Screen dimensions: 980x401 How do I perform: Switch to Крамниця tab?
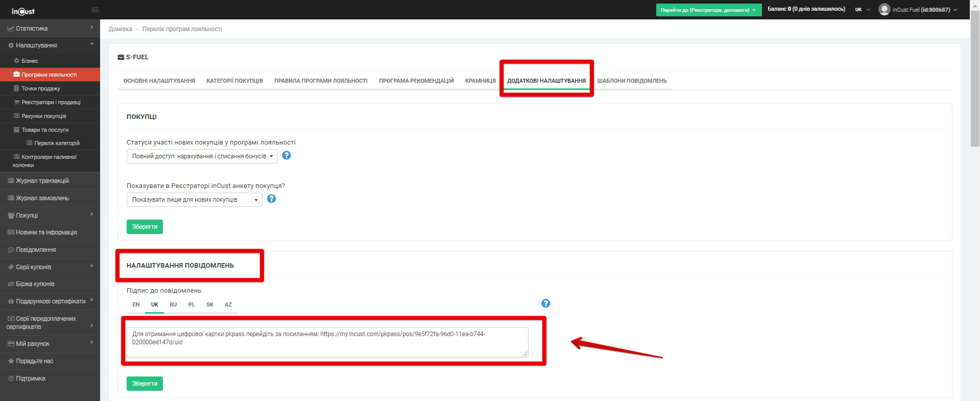point(481,81)
